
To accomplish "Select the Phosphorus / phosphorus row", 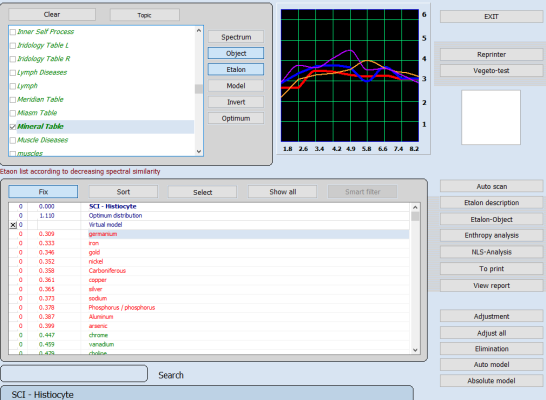I will tap(209, 307).
